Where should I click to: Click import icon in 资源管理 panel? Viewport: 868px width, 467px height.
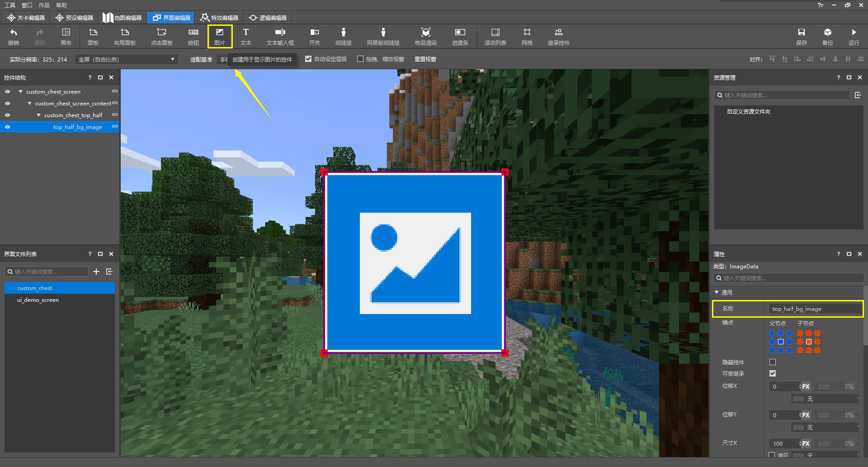(x=858, y=95)
